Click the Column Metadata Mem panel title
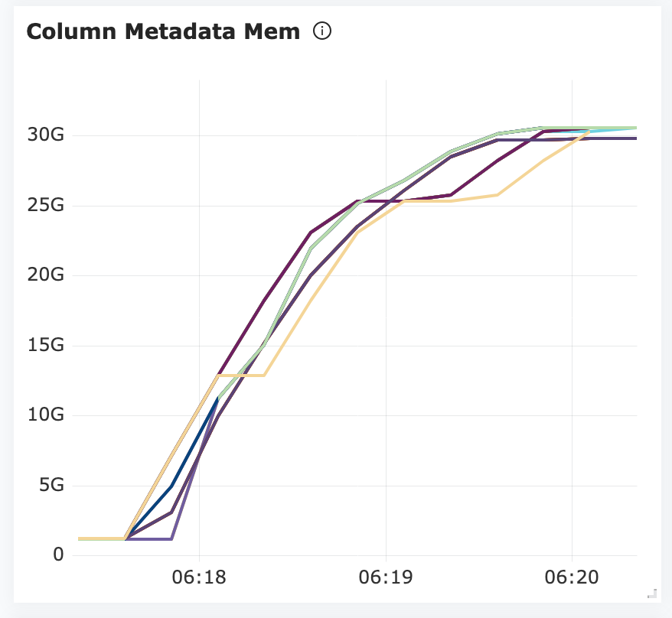672x618 pixels. click(x=163, y=32)
